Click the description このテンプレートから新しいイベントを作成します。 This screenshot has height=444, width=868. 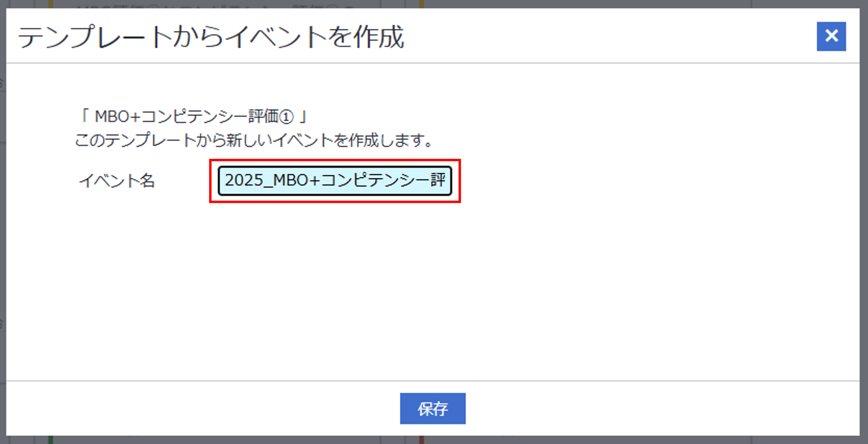253,140
